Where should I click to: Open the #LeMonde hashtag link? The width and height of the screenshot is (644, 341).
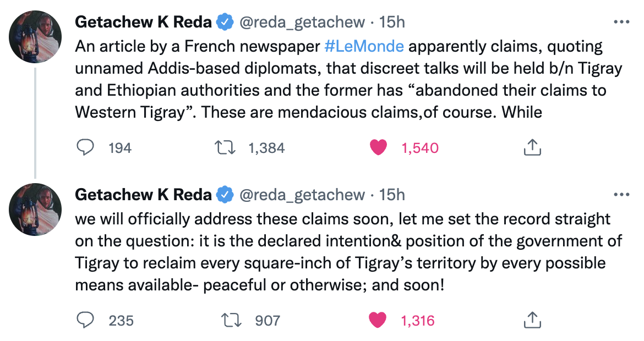pyautogui.click(x=364, y=46)
